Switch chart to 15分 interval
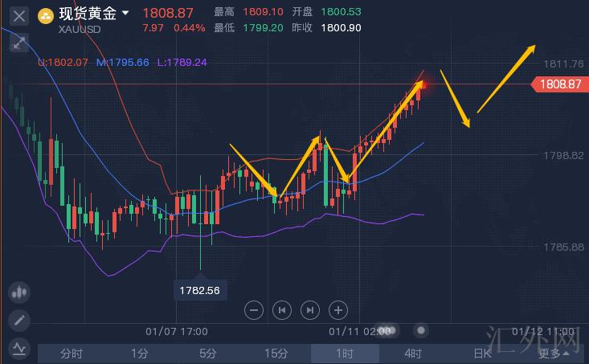The width and height of the screenshot is (589, 364). pos(276,353)
